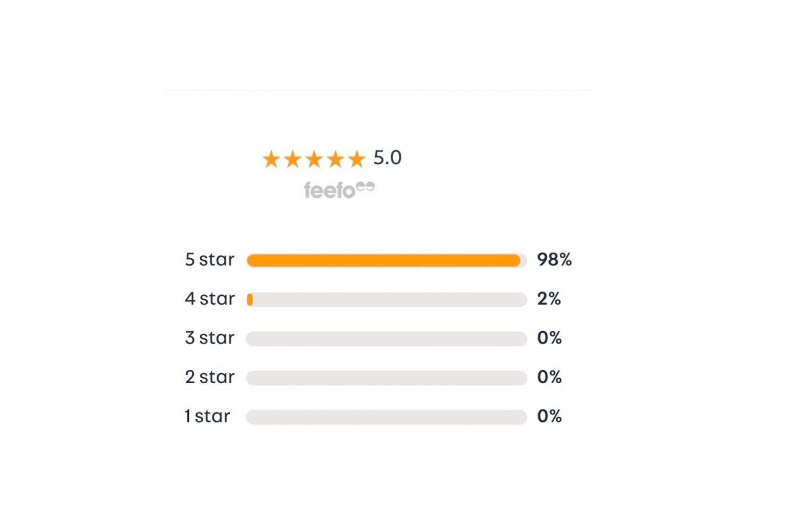Click the 4 star rating bar
This screenshot has width=812, height=521.
click(387, 300)
